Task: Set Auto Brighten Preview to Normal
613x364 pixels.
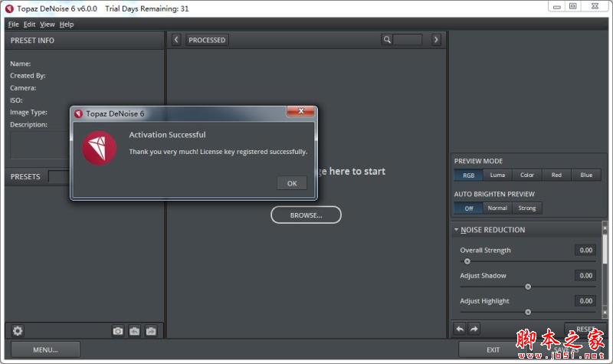Action: click(x=497, y=208)
